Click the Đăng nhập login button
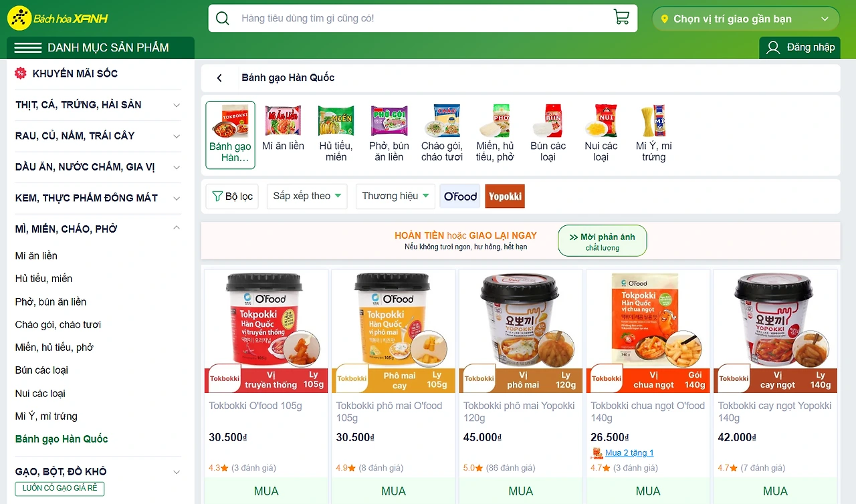Screen dimensions: 856x504 point(800,47)
